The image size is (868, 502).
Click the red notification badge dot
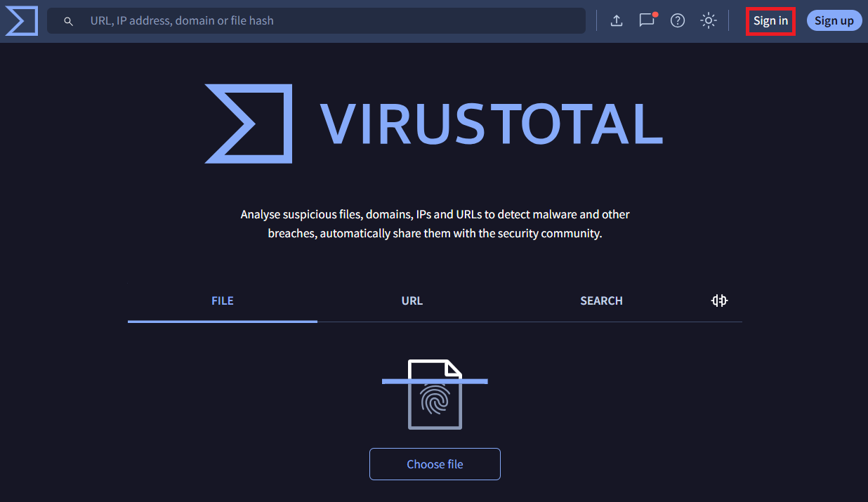point(655,14)
